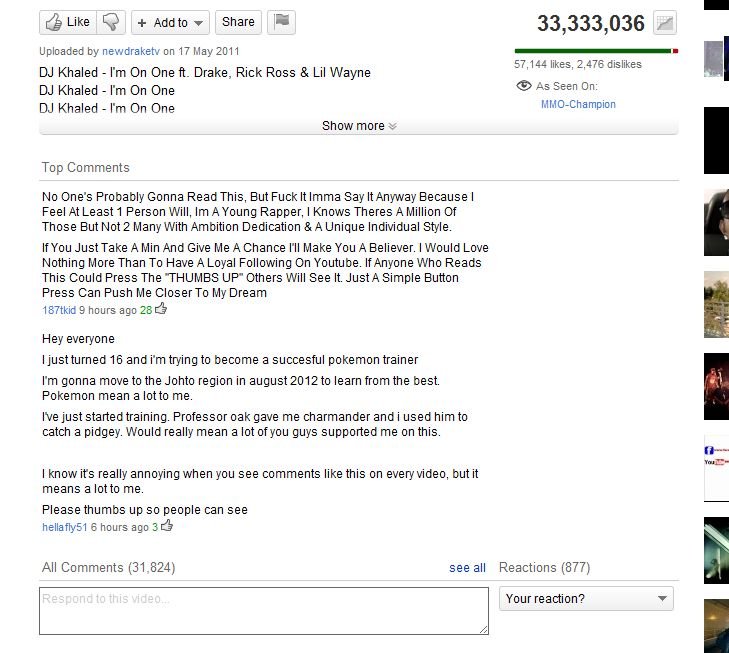Click the 'Hey everyone' comment line
This screenshot has width=729, height=653.
click(x=78, y=339)
